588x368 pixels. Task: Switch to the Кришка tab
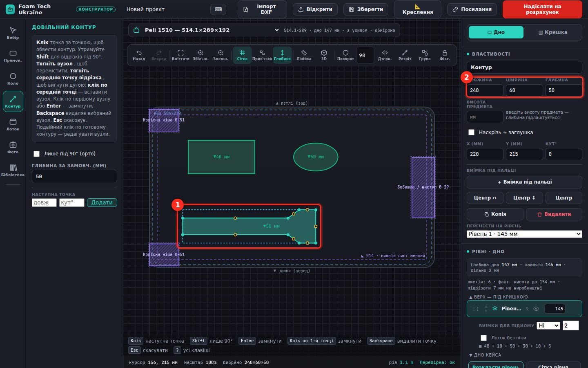(x=553, y=32)
